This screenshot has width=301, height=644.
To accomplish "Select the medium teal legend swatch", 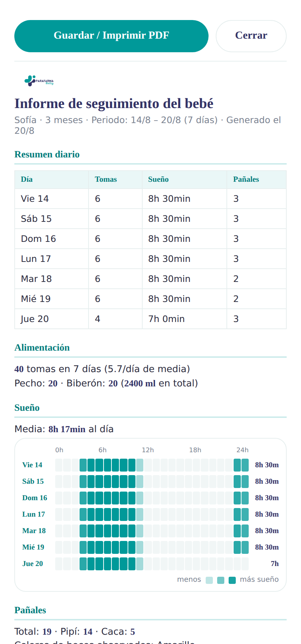I will pos(221,580).
